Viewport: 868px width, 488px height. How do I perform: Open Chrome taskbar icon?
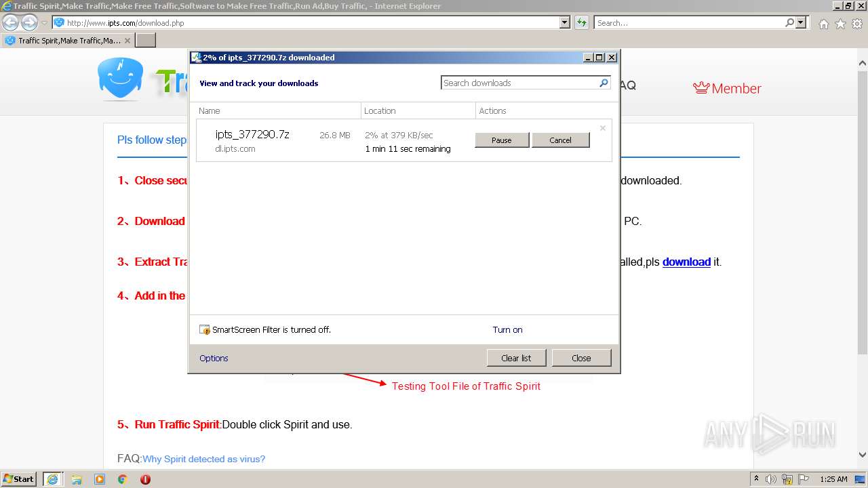coord(123,479)
